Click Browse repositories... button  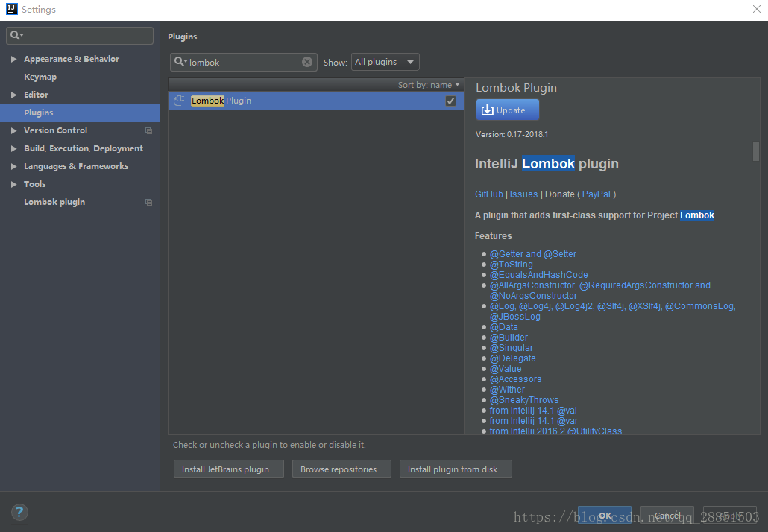342,469
